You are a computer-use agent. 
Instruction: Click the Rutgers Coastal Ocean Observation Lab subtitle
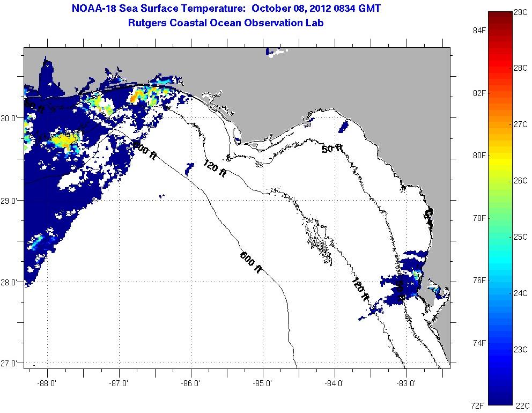point(225,23)
